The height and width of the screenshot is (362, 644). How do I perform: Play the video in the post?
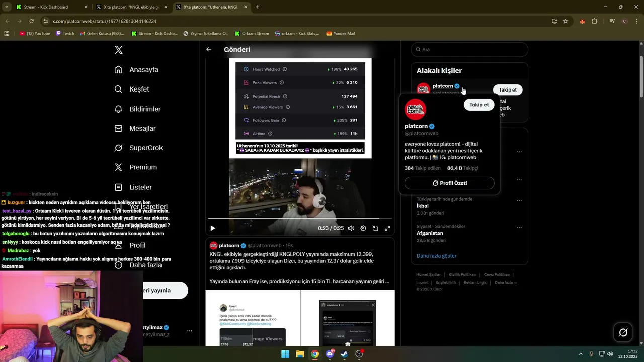[213, 228]
